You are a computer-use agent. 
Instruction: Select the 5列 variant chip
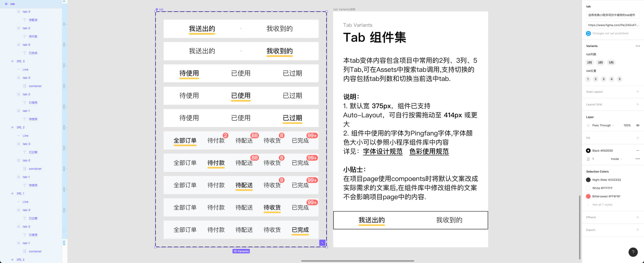pyautogui.click(x=611, y=63)
